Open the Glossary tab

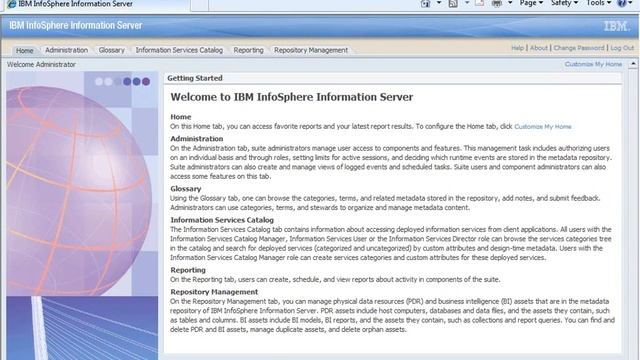[111, 50]
